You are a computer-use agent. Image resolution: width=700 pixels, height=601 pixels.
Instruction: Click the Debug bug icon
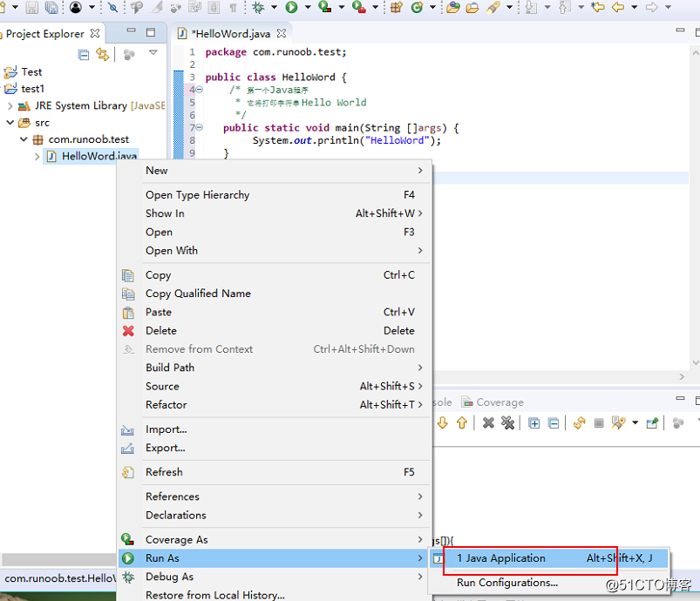click(259, 7)
